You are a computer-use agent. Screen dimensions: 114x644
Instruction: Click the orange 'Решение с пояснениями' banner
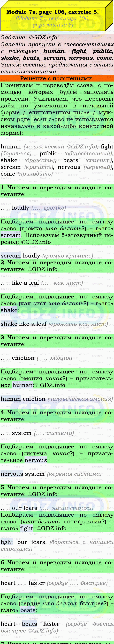pos(57,78)
